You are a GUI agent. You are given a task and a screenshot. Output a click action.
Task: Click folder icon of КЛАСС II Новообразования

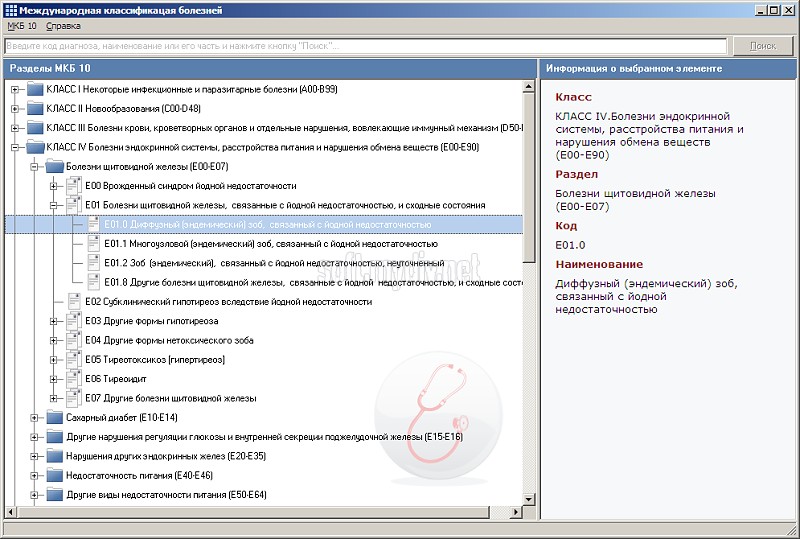35,109
